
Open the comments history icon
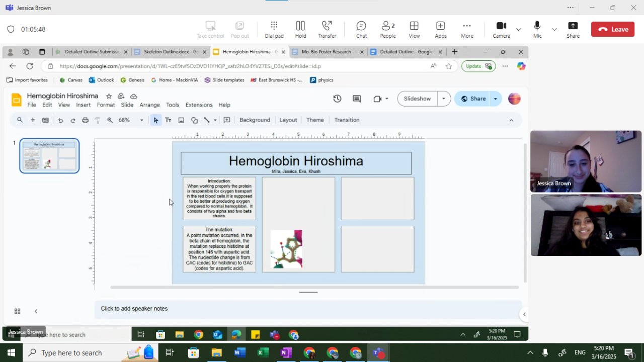357,99
